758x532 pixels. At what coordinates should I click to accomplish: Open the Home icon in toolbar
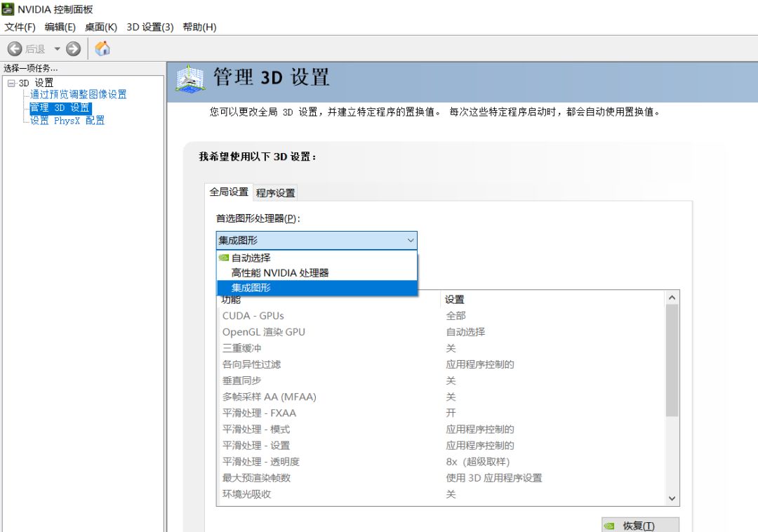click(x=102, y=48)
